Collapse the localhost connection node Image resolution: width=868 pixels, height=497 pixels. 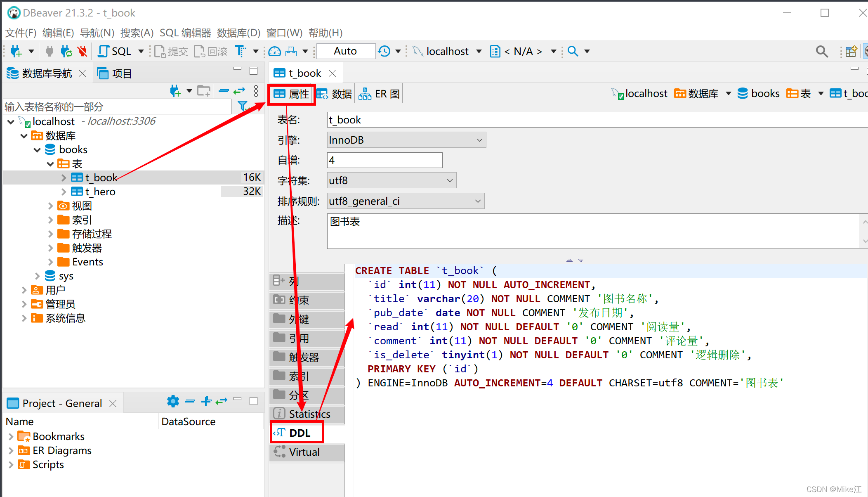(x=11, y=122)
